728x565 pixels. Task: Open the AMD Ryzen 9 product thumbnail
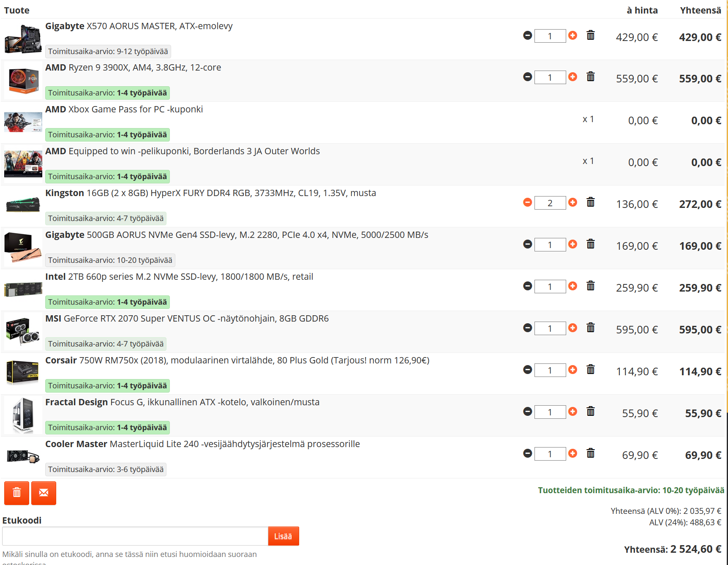[x=23, y=80]
